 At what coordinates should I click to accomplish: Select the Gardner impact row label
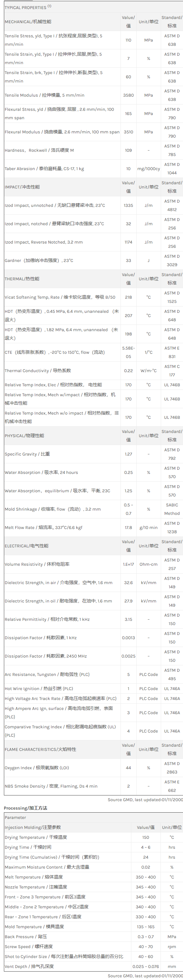coord(39,261)
